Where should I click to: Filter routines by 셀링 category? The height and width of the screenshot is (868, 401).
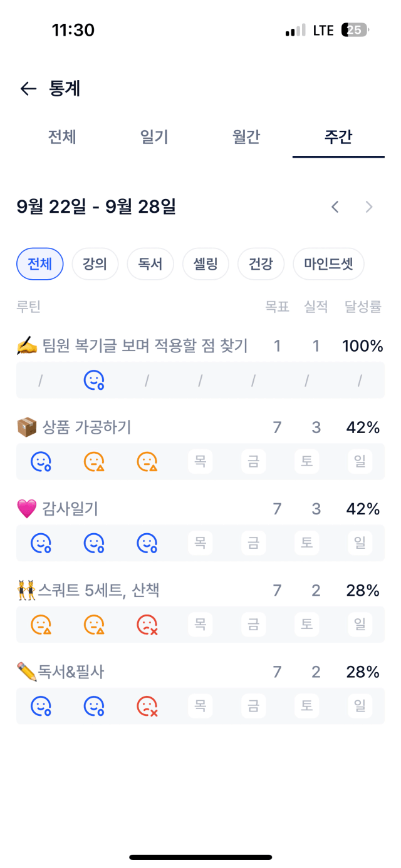tap(206, 264)
